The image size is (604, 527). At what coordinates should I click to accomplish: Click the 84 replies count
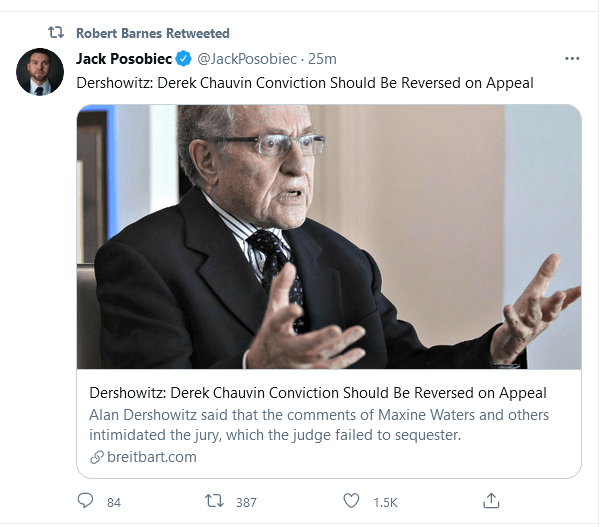(x=113, y=502)
